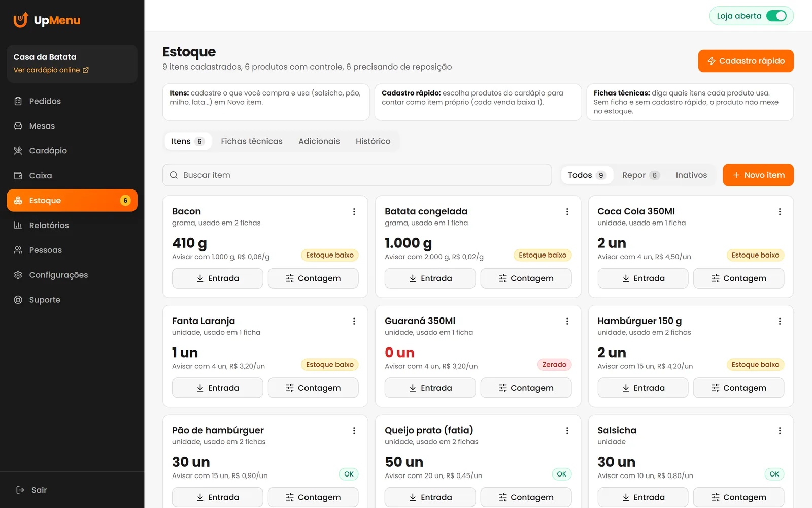Open the Caixa section
The width and height of the screenshot is (812, 508).
72,176
